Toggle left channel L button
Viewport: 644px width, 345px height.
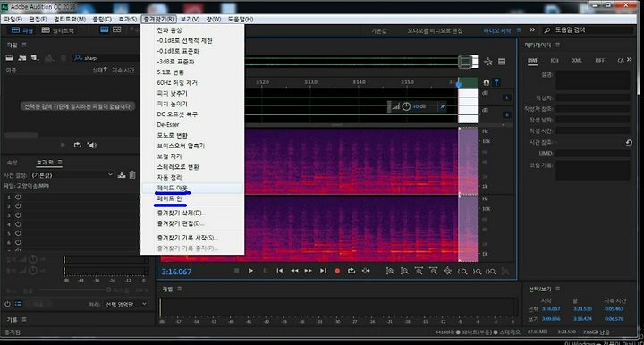[x=507, y=97]
